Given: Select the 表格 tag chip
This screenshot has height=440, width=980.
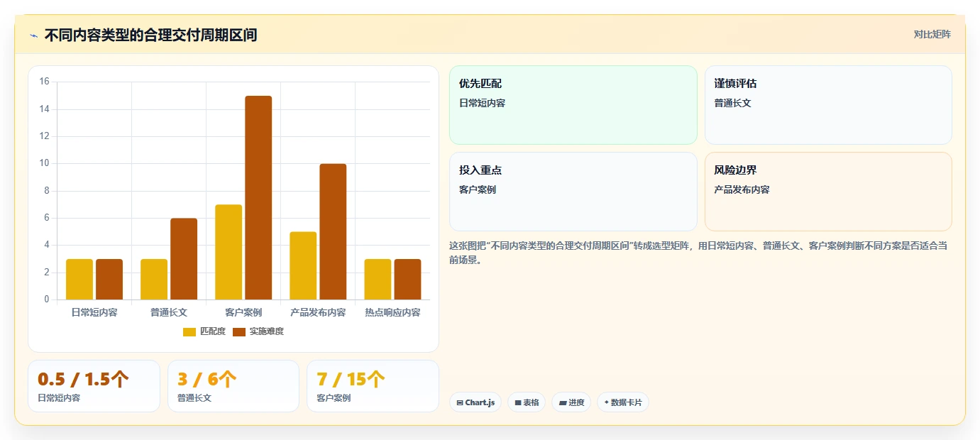Looking at the screenshot, I should 527,402.
